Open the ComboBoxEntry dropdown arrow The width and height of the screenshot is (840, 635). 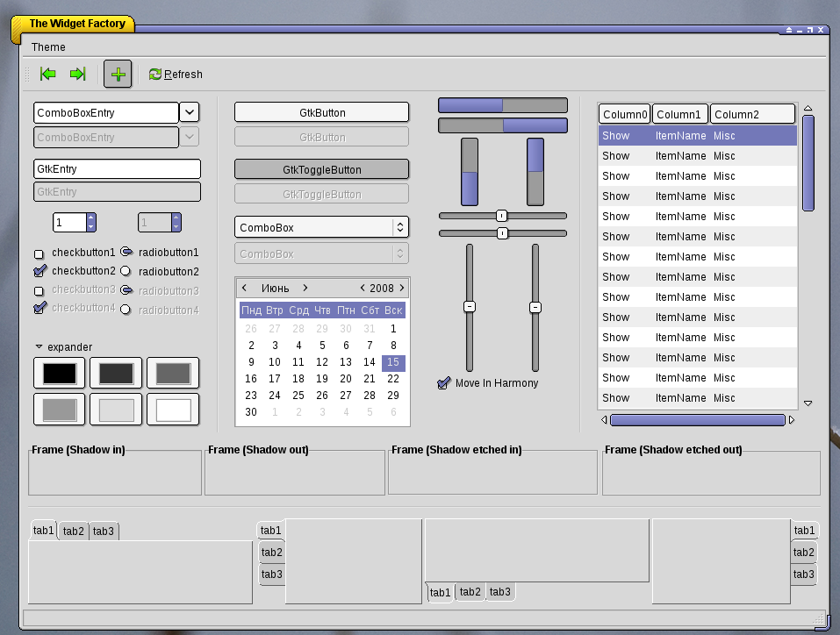[x=189, y=112]
